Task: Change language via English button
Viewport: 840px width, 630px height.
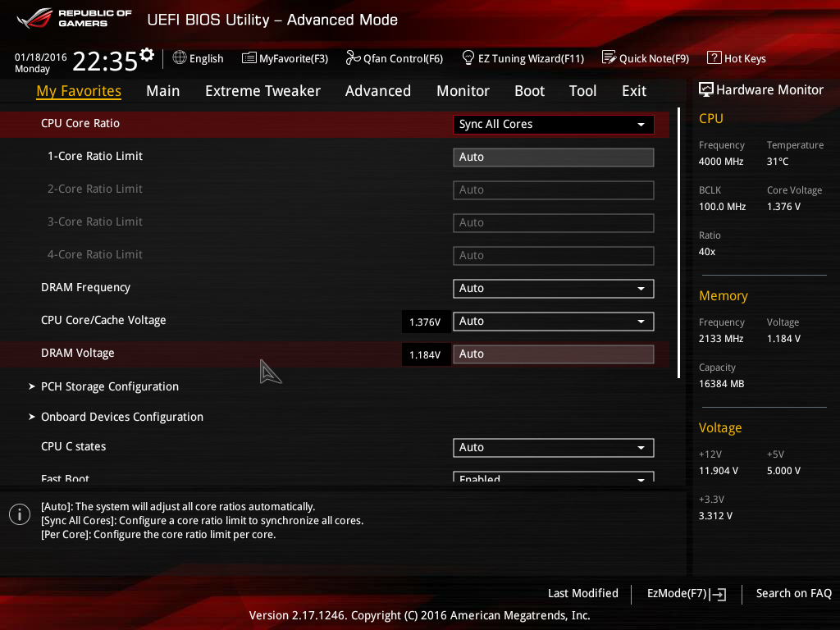Action: click(199, 58)
